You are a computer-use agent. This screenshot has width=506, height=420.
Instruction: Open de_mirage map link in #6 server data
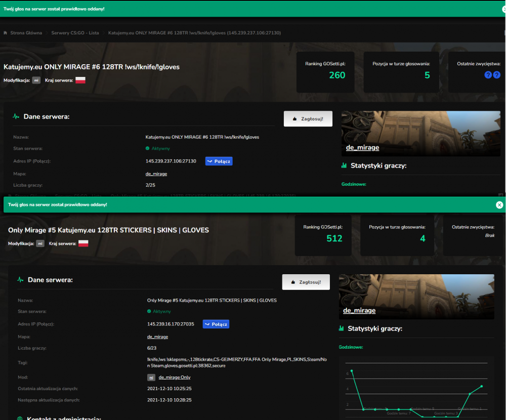(156, 174)
